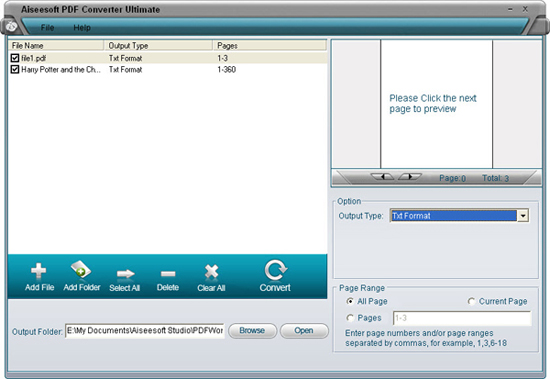Uncheck the Harry Potter file checkbox

[15, 69]
